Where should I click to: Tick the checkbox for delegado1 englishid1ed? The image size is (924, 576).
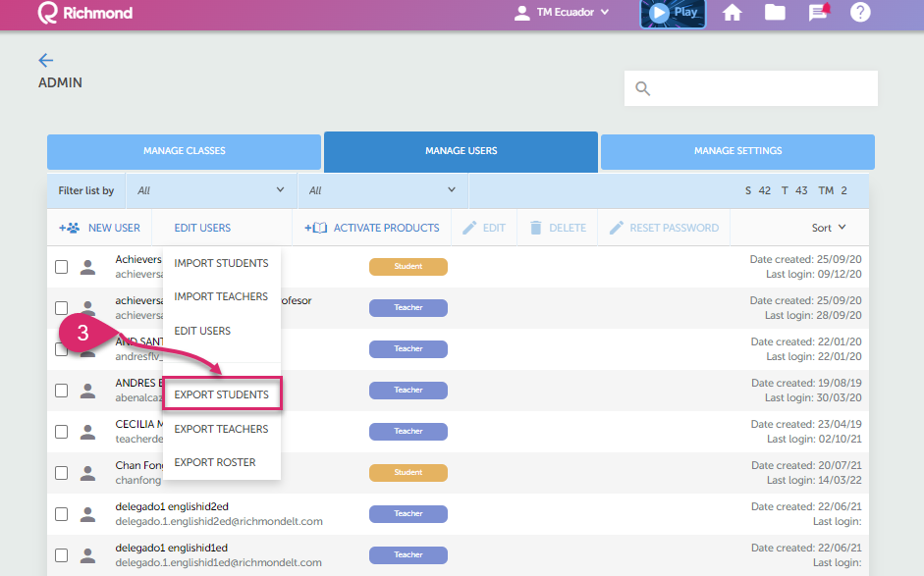[61, 555]
